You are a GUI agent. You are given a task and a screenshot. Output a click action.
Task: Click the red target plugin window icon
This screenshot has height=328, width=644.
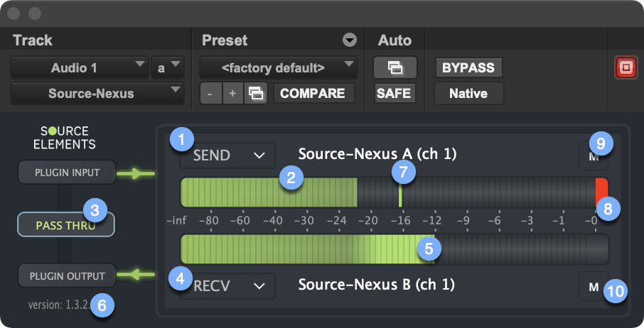626,68
